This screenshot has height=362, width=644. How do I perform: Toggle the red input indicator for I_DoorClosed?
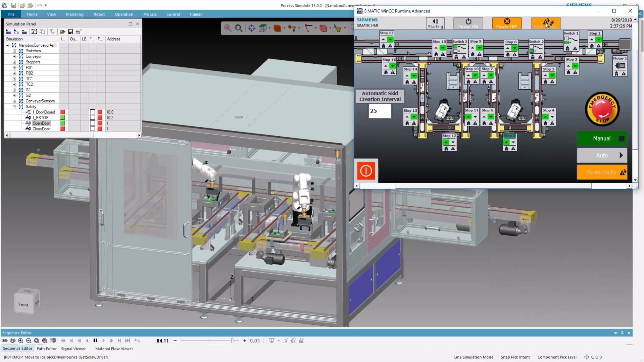[62, 112]
